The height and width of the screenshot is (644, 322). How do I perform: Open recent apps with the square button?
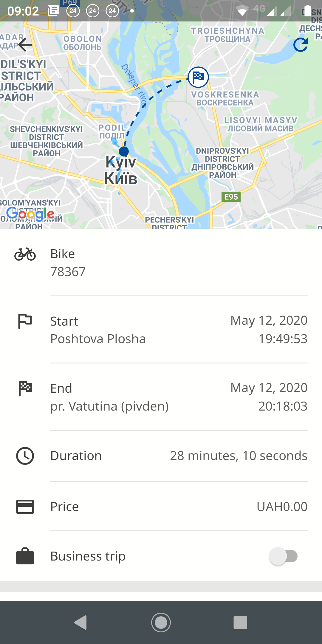[240, 623]
